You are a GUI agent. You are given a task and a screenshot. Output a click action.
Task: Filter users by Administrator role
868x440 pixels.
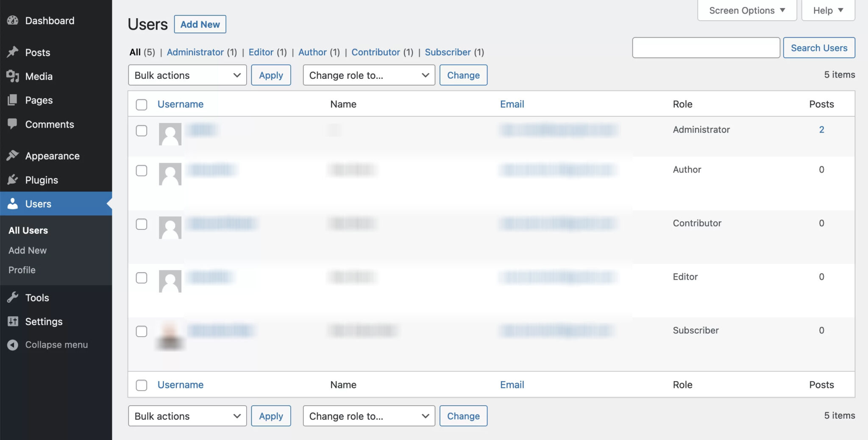point(195,52)
